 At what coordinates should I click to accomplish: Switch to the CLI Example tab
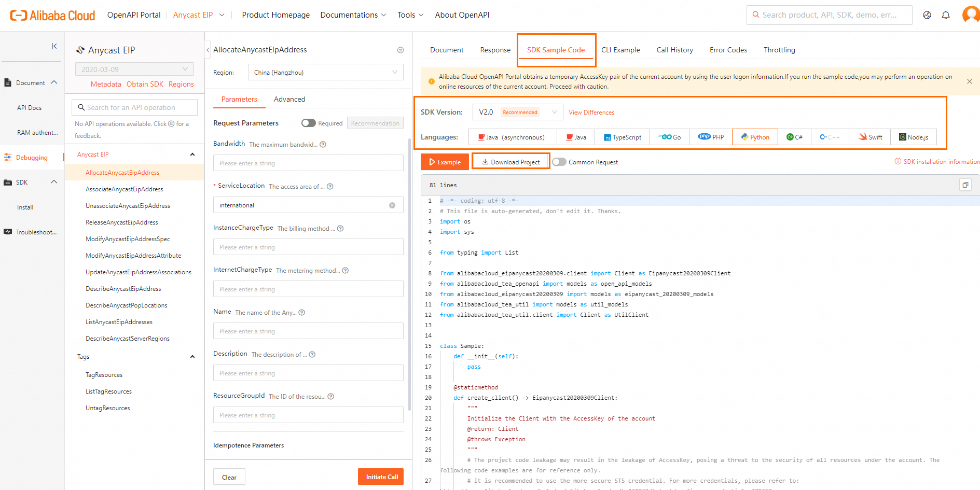pos(620,50)
